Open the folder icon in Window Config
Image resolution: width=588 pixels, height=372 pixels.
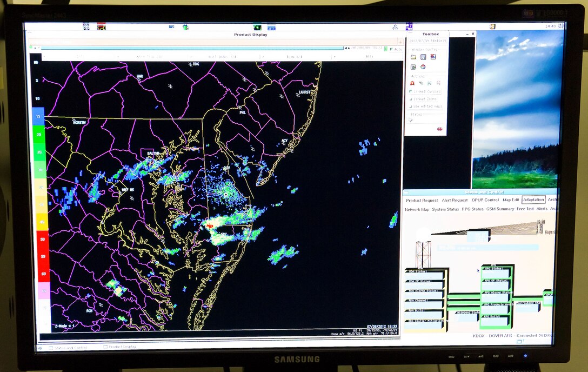point(412,57)
